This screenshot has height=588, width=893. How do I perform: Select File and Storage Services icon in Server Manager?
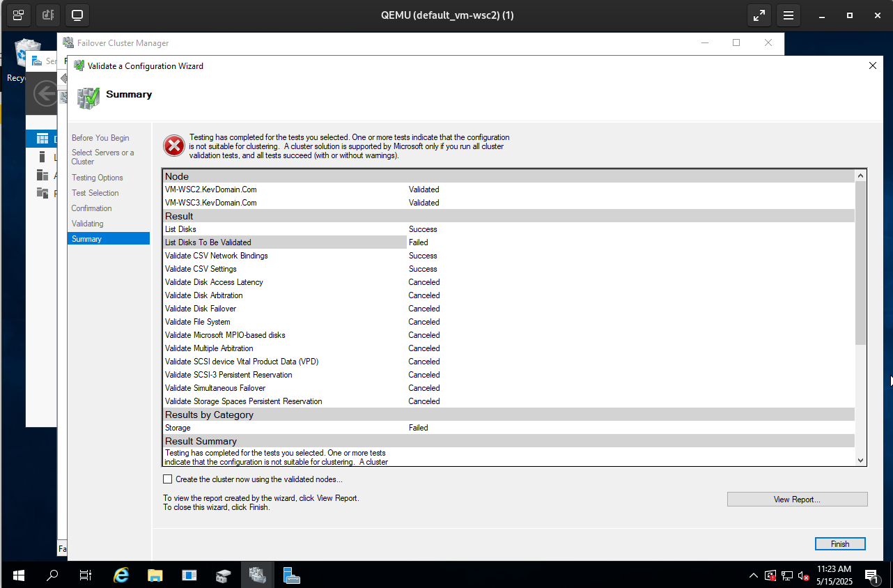[x=42, y=193]
